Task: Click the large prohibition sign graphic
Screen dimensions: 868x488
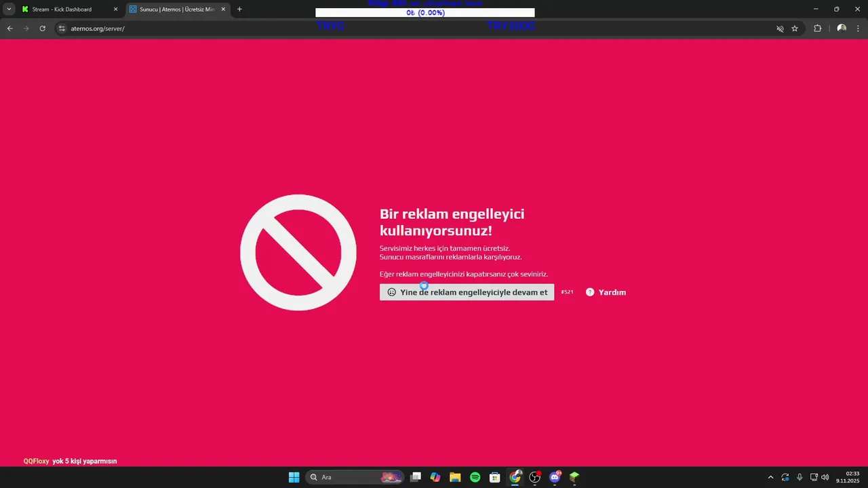Action: tap(298, 252)
